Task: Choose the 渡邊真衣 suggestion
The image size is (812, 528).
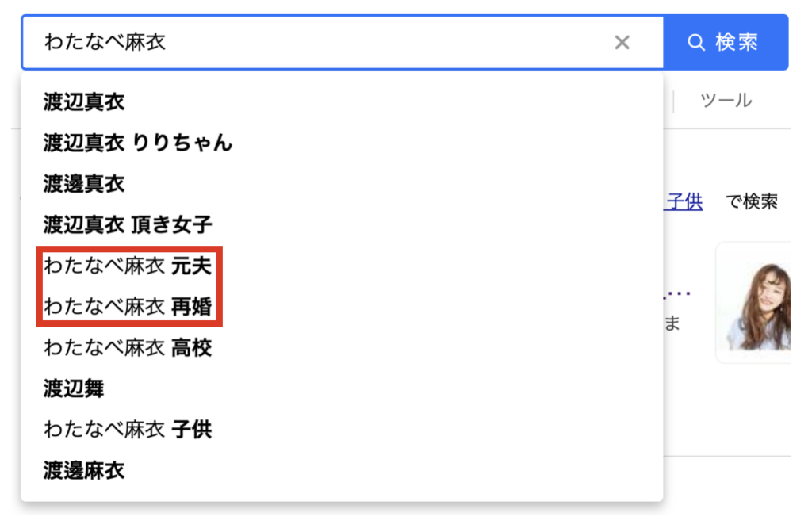Action: 342,184
